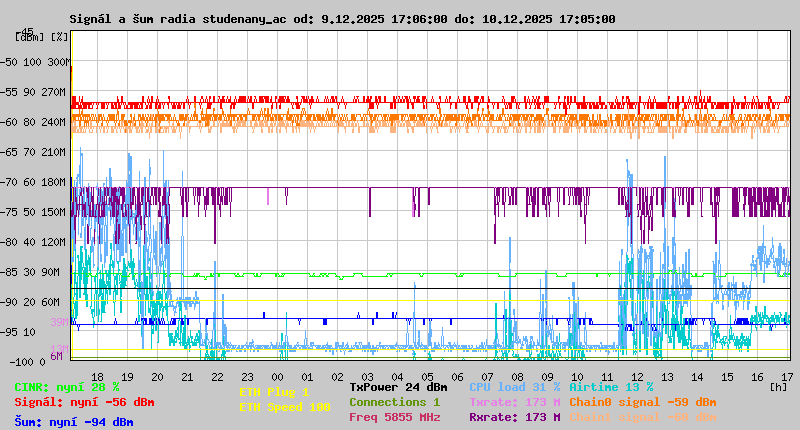Click the hour '11' tick on time axis
This screenshot has height=430, width=800.
[607, 377]
